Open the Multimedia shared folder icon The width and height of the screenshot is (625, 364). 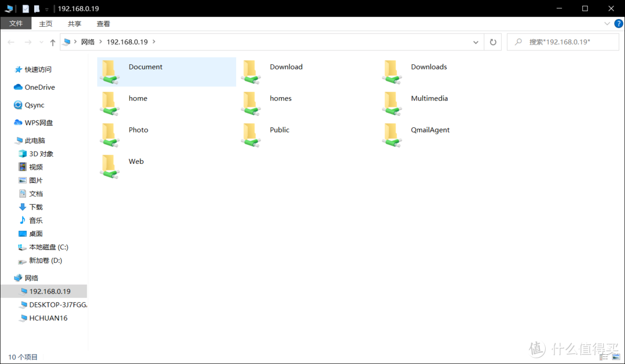392,103
